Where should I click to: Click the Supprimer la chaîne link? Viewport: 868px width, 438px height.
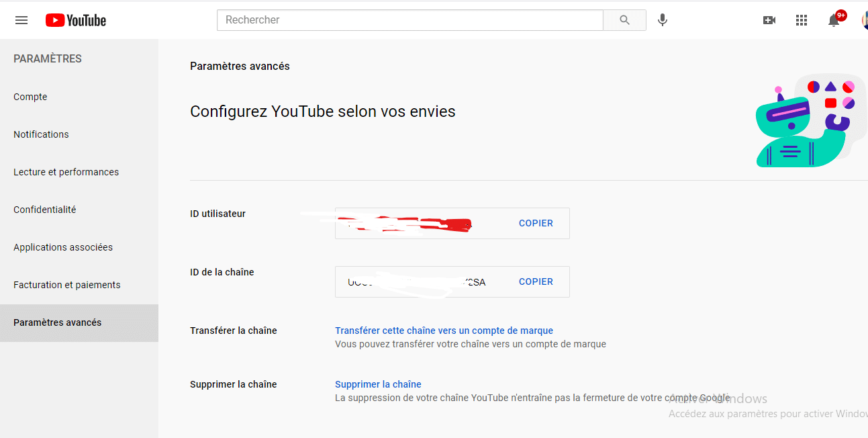pos(378,384)
